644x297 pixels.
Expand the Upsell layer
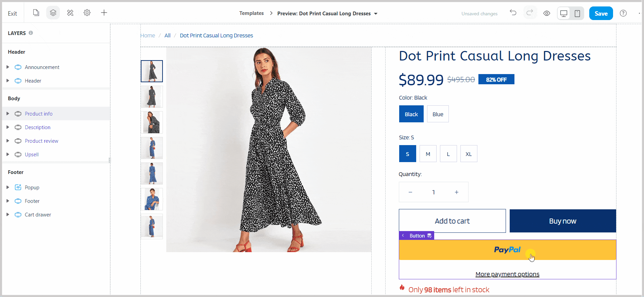(8, 155)
